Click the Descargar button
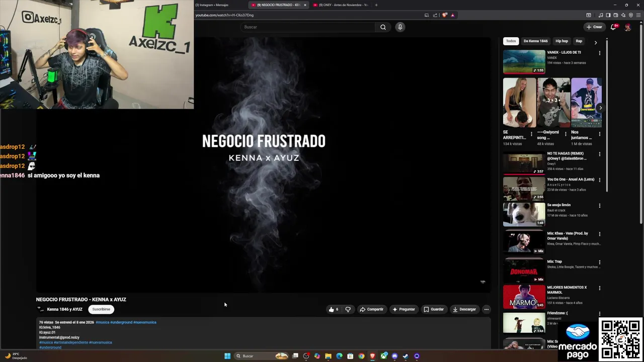 click(464, 309)
